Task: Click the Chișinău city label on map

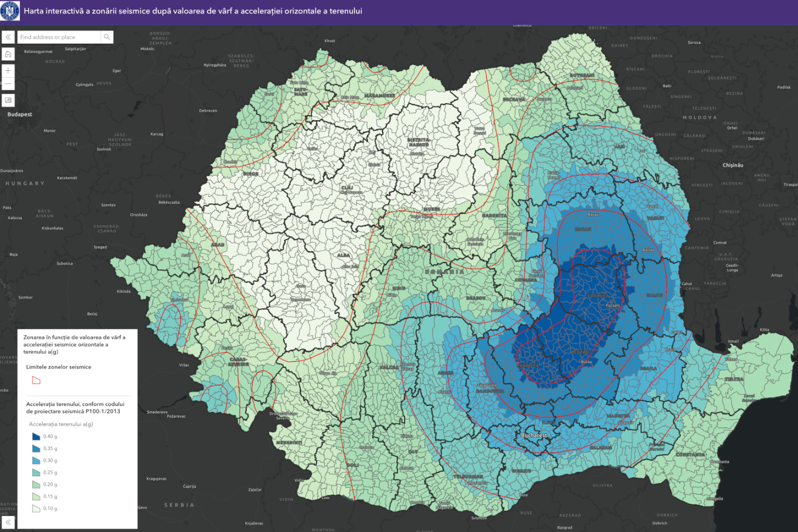Action: [x=733, y=165]
